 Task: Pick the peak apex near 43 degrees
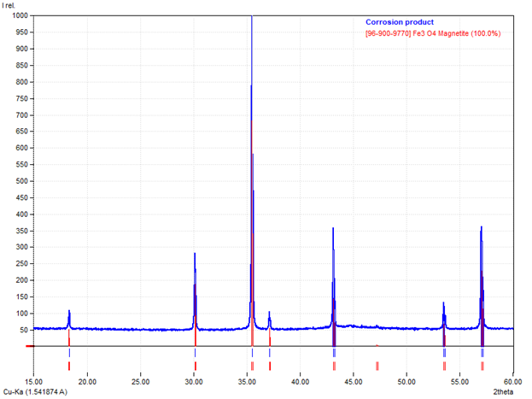333,228
